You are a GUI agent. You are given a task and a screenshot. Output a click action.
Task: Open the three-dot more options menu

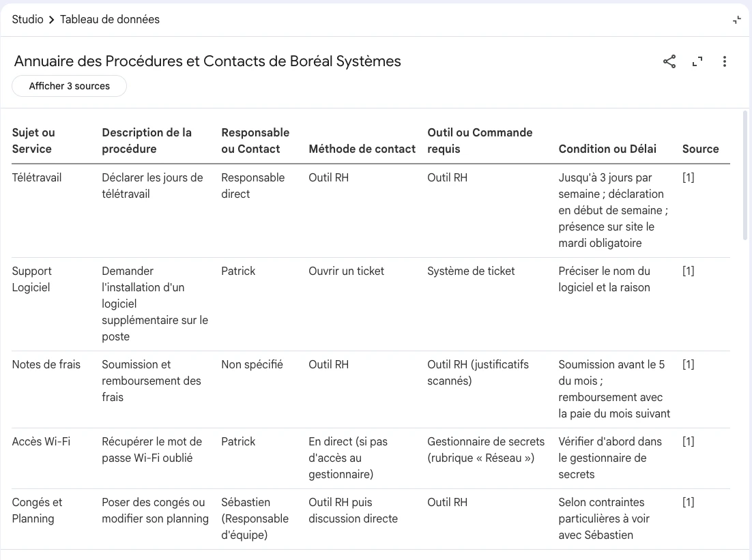point(724,61)
